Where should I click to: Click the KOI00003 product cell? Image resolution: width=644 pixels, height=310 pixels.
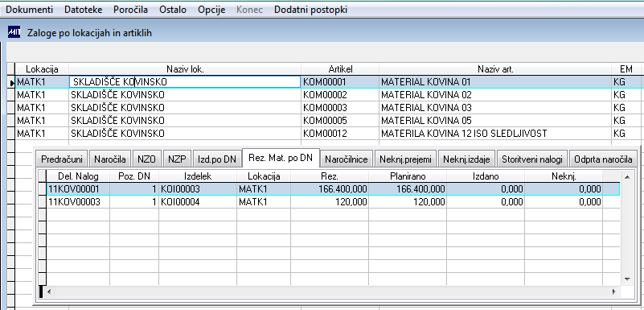pos(198,189)
